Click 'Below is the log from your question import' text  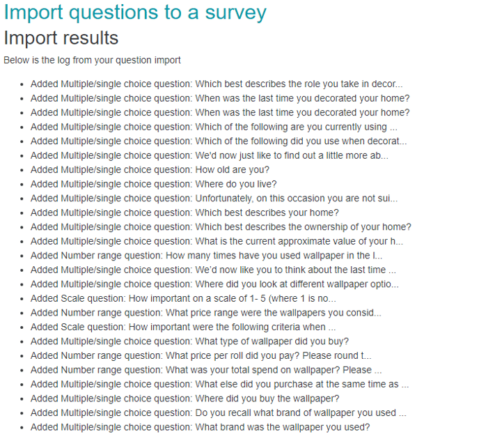coord(92,60)
